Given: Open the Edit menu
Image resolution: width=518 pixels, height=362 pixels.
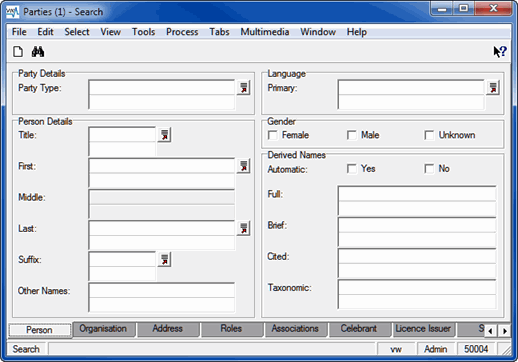Looking at the screenshot, I should point(45,32).
